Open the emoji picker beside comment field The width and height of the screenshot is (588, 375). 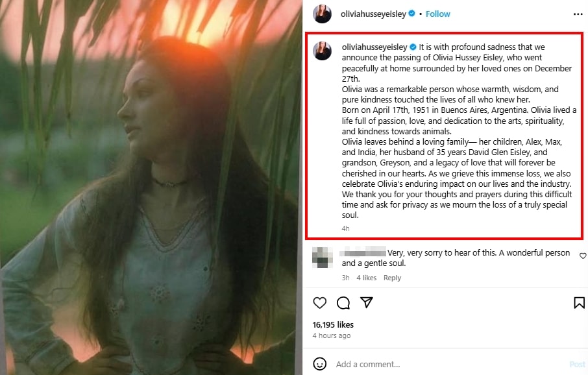pos(319,363)
